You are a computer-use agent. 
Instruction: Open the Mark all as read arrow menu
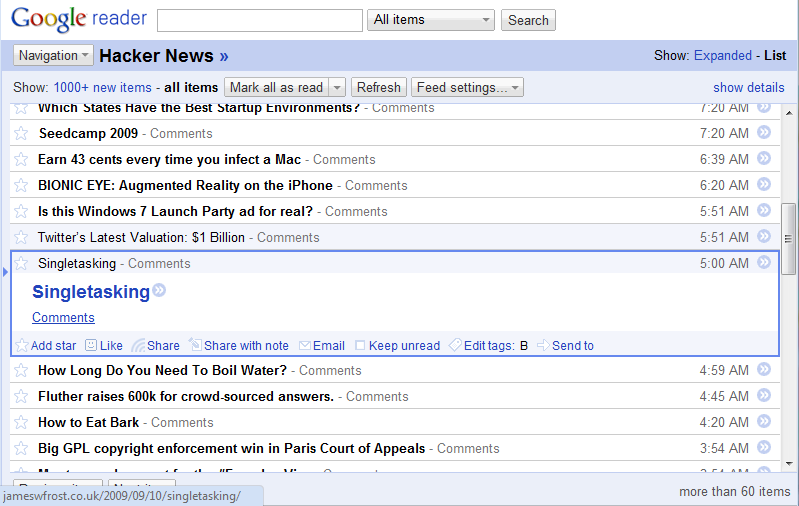click(336, 88)
